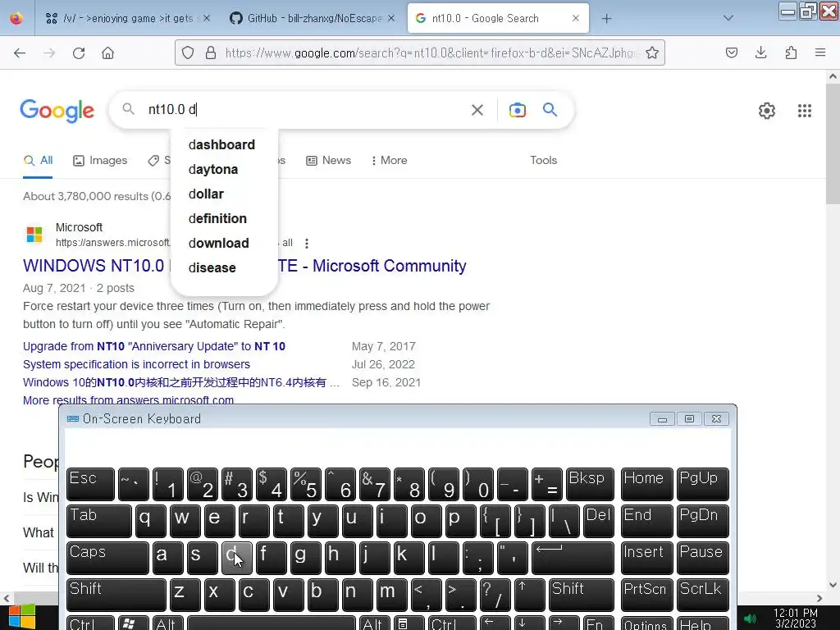Image resolution: width=840 pixels, height=630 pixels.
Task: Clear the Google search box with X
Action: [477, 111]
